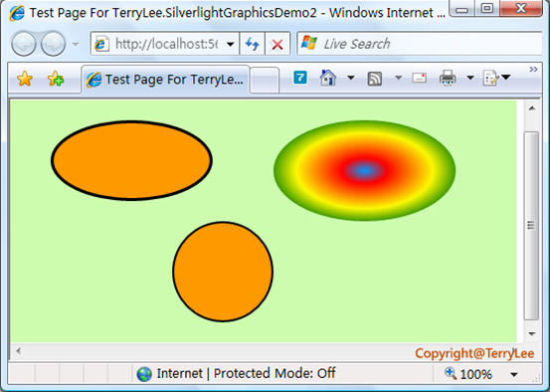Expand the Page menu dropdown arrow
The image size is (550, 392).
coord(506,77)
